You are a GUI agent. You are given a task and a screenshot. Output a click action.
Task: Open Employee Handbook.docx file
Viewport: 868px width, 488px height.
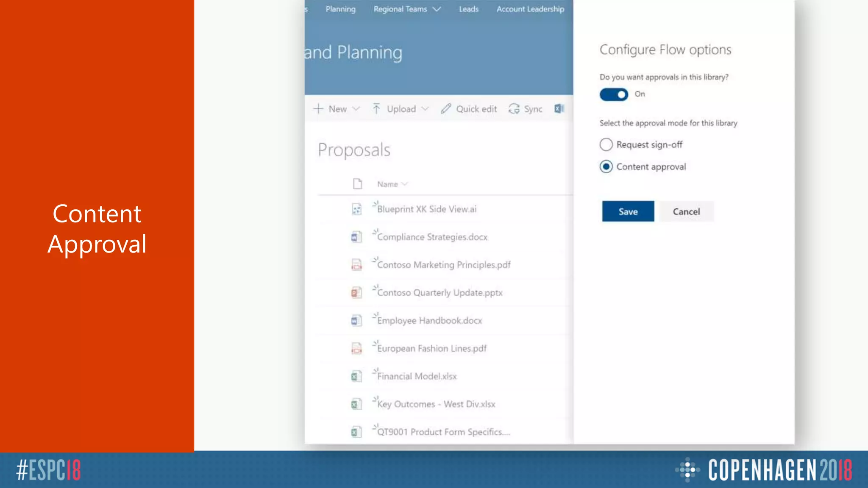(429, 321)
